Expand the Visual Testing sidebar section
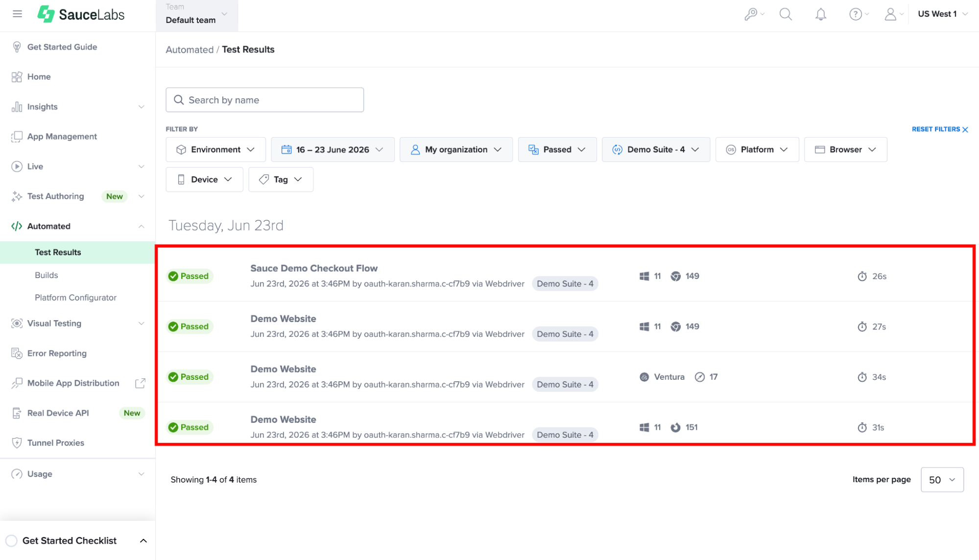 141,324
